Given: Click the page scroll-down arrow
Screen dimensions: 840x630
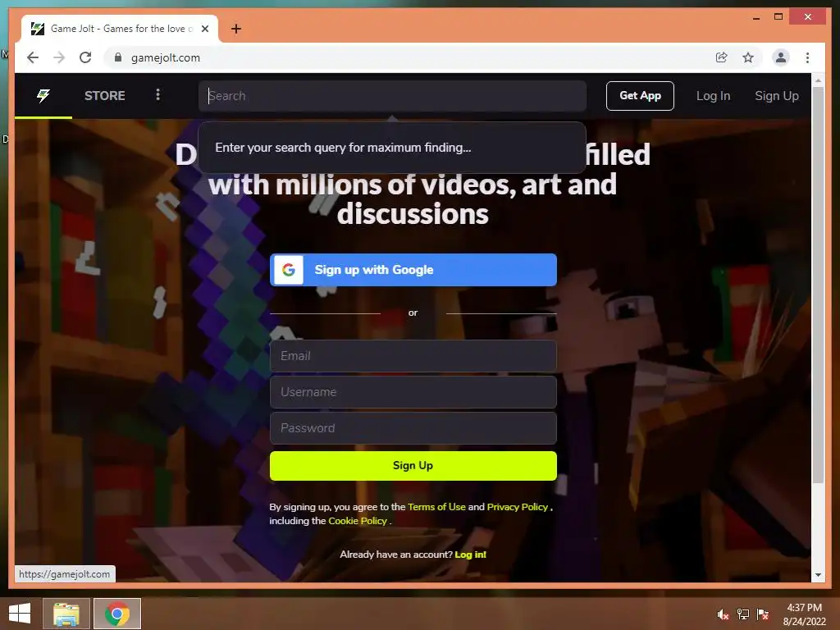Looking at the screenshot, I should point(818,575).
